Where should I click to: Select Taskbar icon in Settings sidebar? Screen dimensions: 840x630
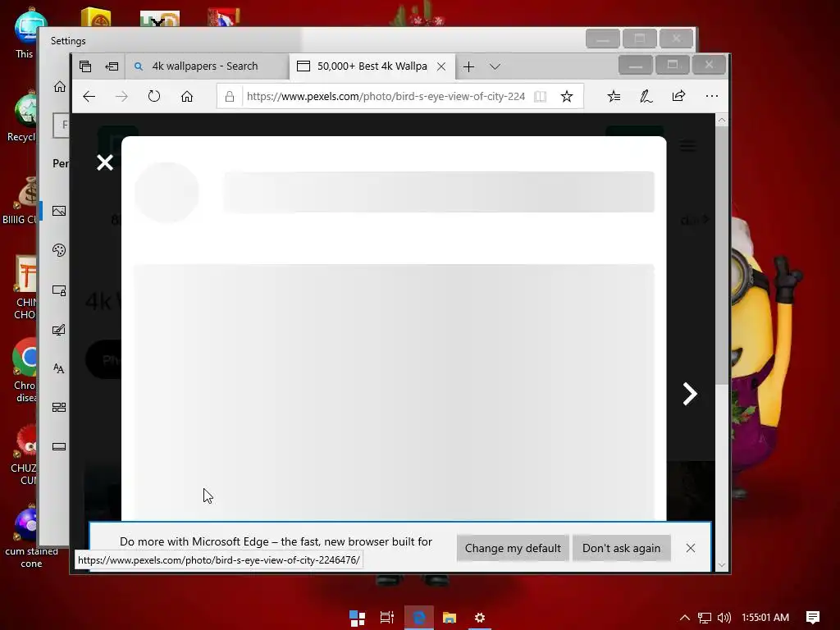59,446
